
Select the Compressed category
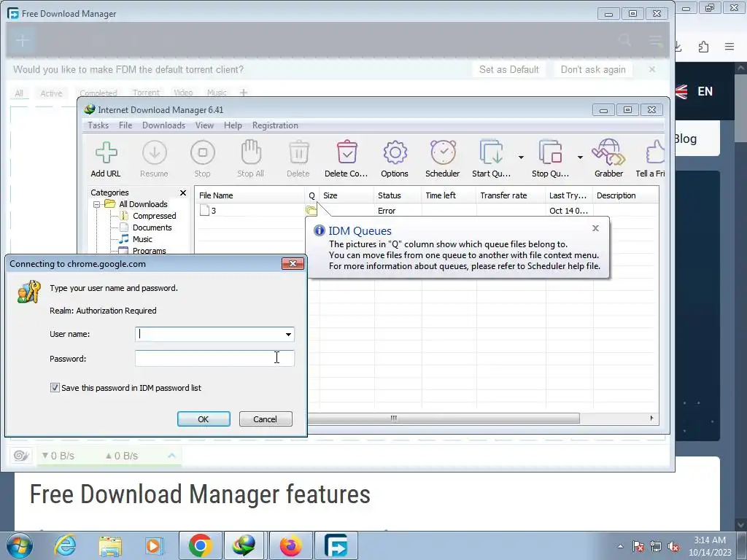tap(155, 216)
